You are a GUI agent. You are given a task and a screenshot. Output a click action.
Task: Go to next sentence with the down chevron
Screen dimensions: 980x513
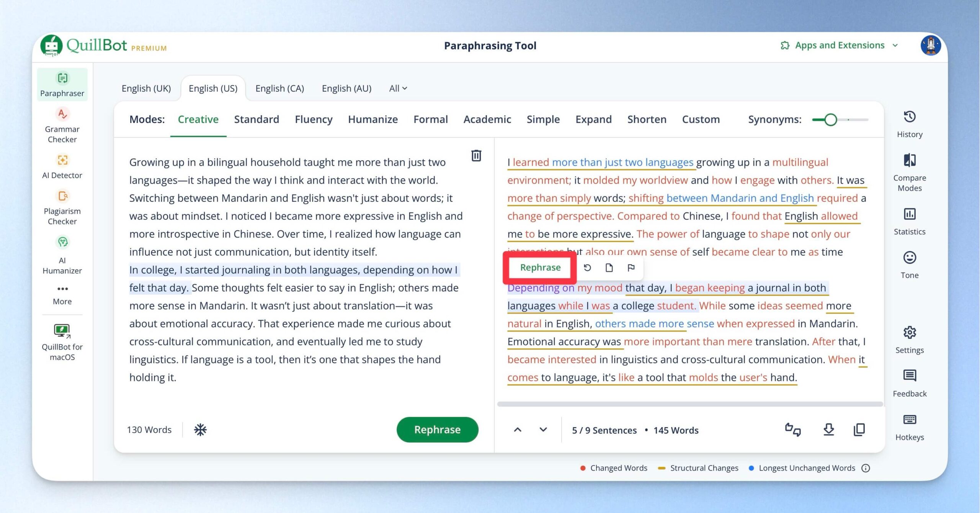[x=543, y=430]
